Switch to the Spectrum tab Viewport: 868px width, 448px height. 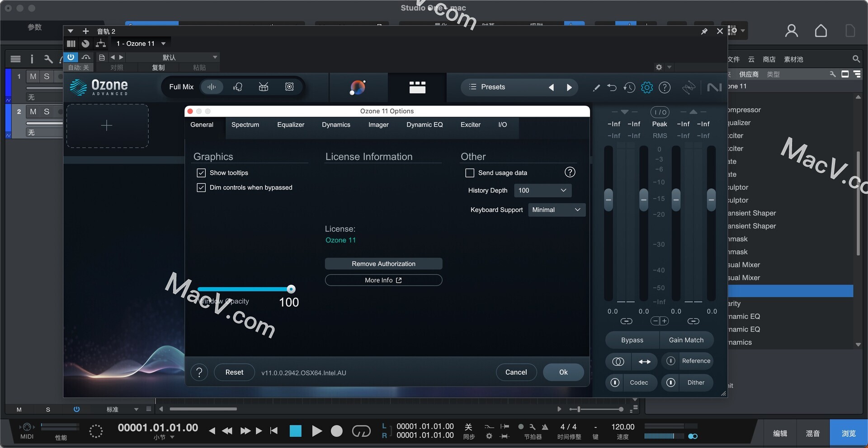coord(245,125)
